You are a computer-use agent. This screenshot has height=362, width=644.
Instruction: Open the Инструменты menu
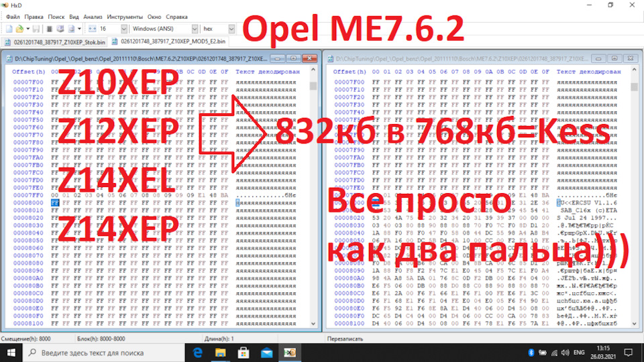point(125,17)
